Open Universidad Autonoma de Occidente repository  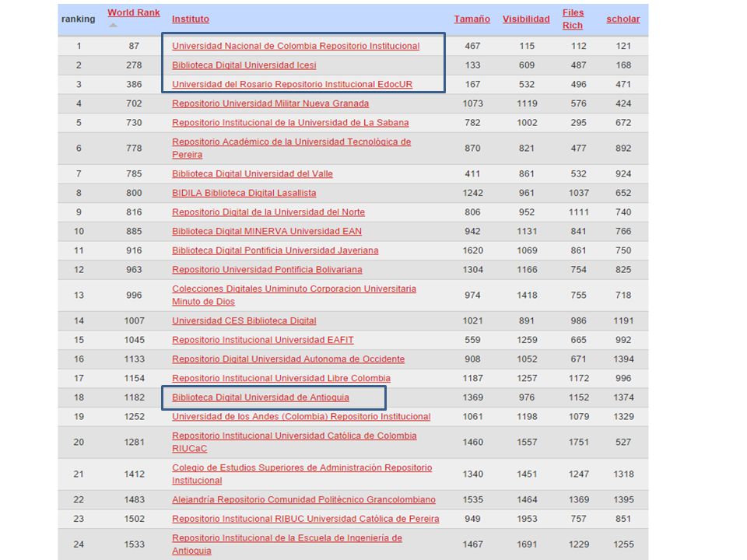[288, 359]
